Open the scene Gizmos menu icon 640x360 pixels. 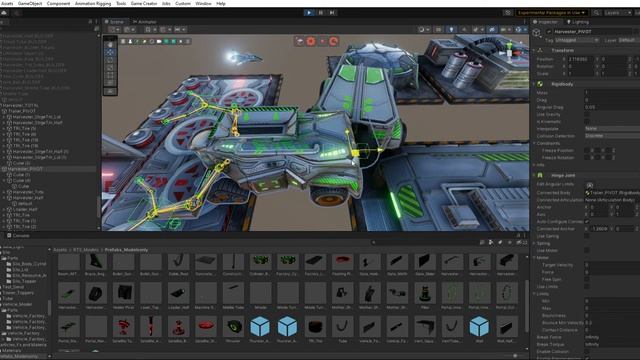pos(519,29)
